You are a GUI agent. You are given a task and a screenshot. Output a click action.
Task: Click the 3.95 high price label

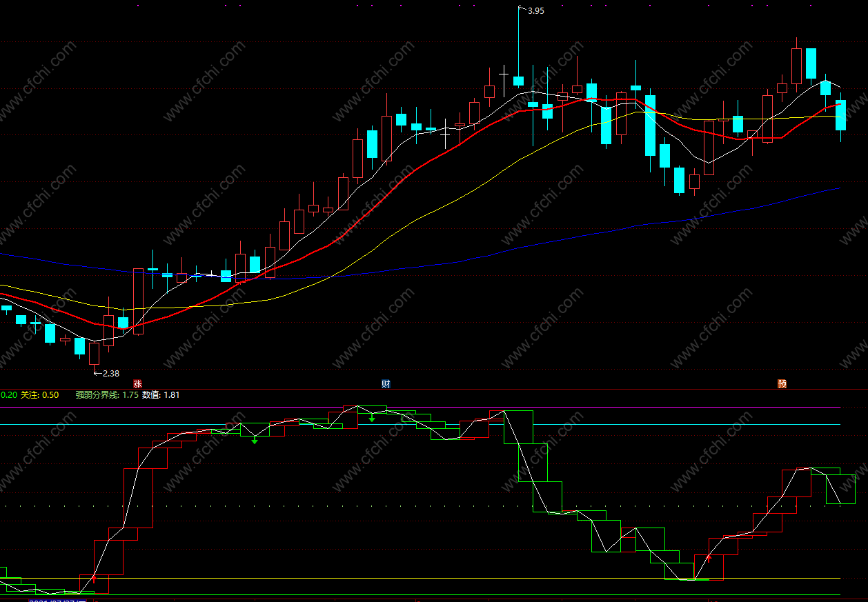(x=535, y=10)
